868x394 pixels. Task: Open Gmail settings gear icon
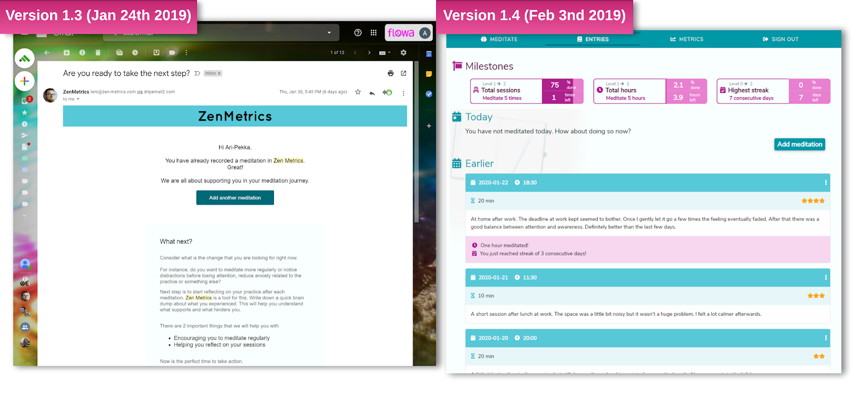(403, 53)
